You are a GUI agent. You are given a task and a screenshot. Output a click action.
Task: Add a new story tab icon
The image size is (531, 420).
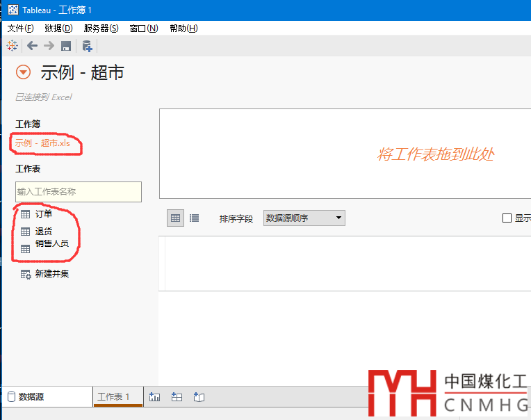[x=199, y=396]
